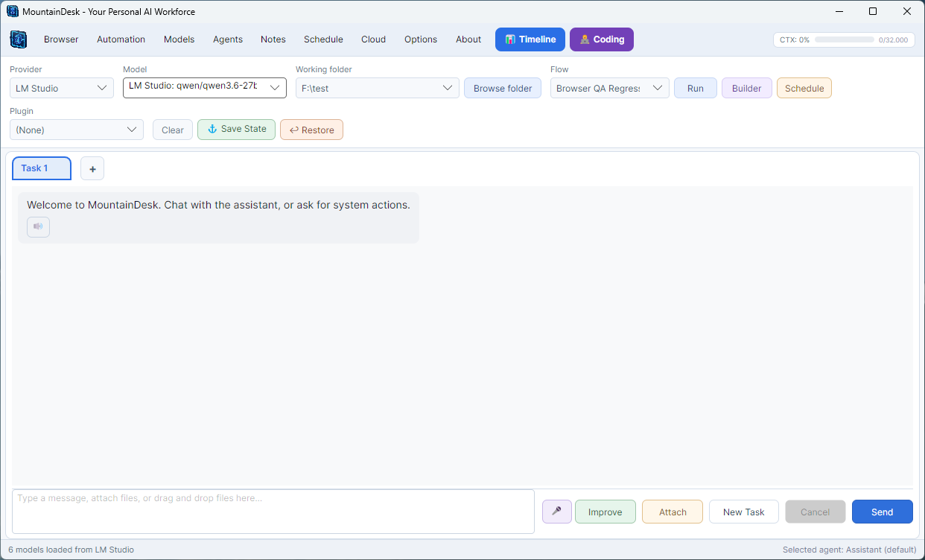Viewport: 925px width, 560px height.
Task: Click the Improve button
Action: tap(605, 512)
